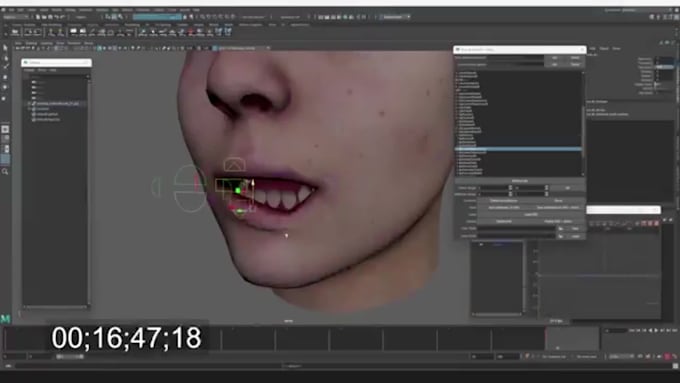Switch to four-view layout icon

[5, 139]
